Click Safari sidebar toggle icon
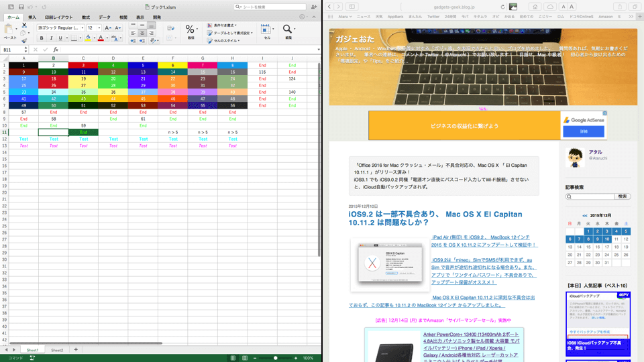 [352, 7]
